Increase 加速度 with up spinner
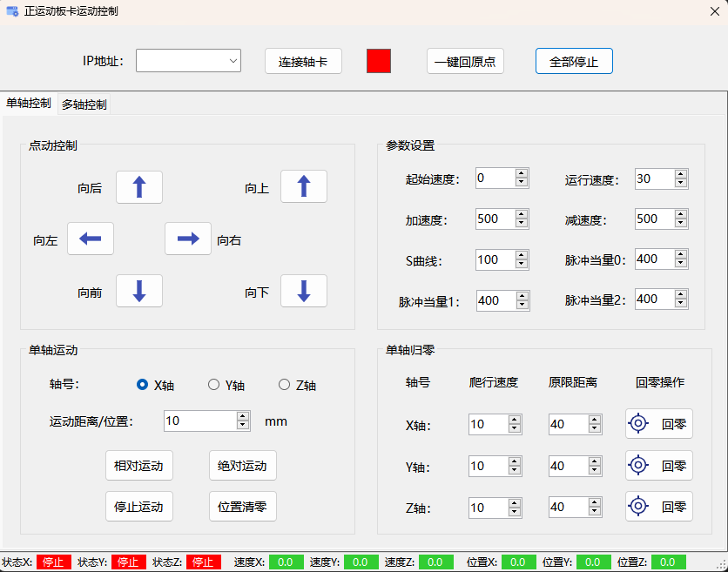 [x=522, y=214]
